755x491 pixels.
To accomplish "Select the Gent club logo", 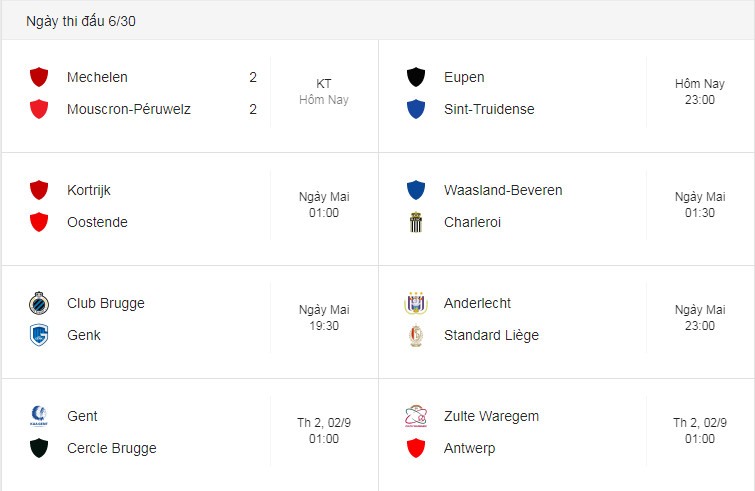I will click(39, 416).
